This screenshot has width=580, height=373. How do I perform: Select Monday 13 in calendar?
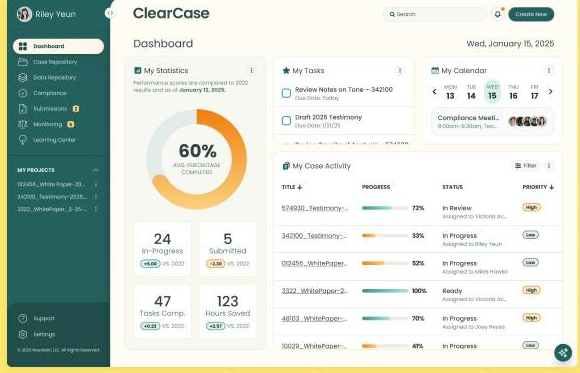coord(450,92)
